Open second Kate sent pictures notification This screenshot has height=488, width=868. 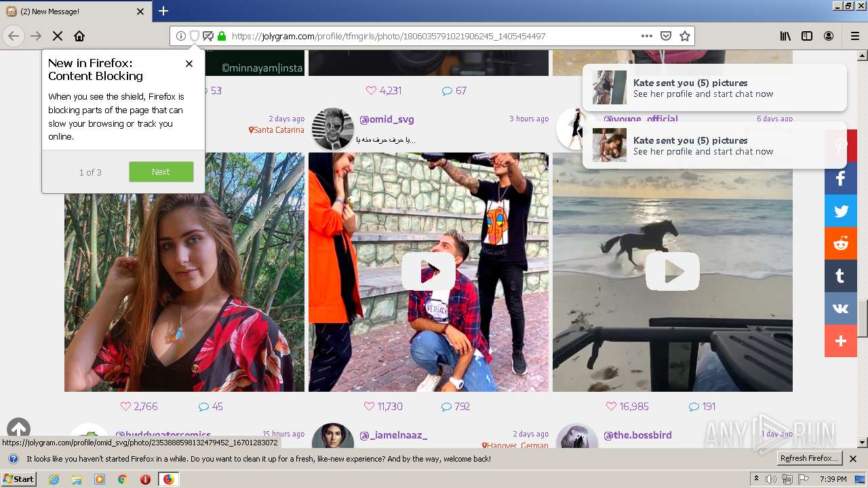click(x=715, y=145)
